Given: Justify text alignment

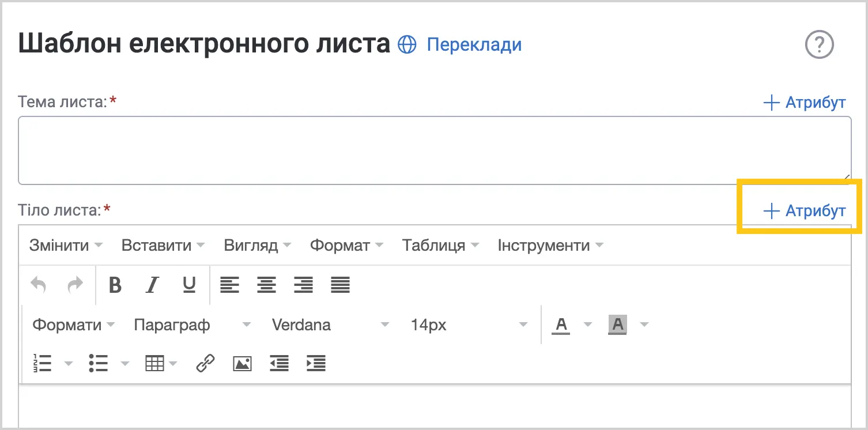Looking at the screenshot, I should [x=340, y=285].
